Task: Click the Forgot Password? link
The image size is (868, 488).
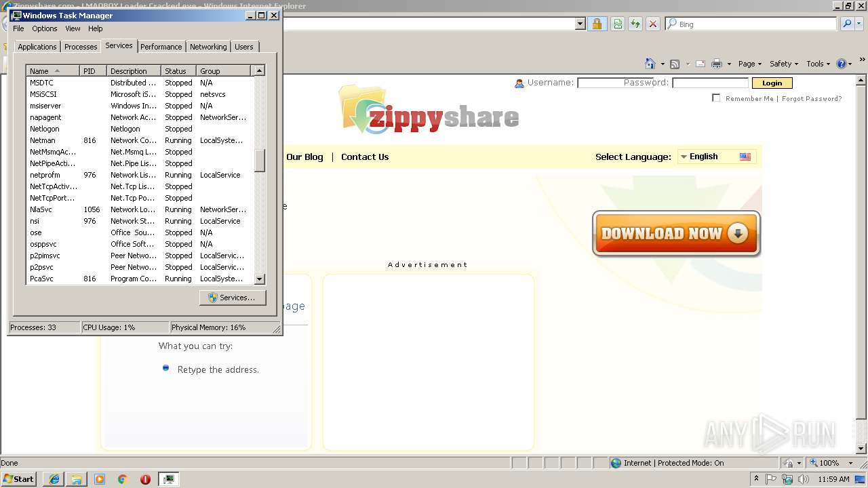Action: (x=812, y=99)
